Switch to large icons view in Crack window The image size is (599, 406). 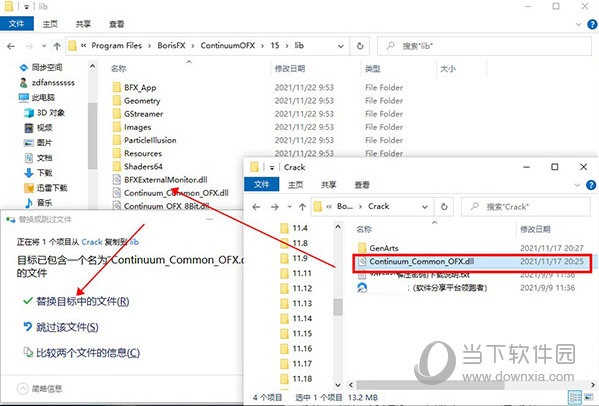pyautogui.click(x=589, y=398)
